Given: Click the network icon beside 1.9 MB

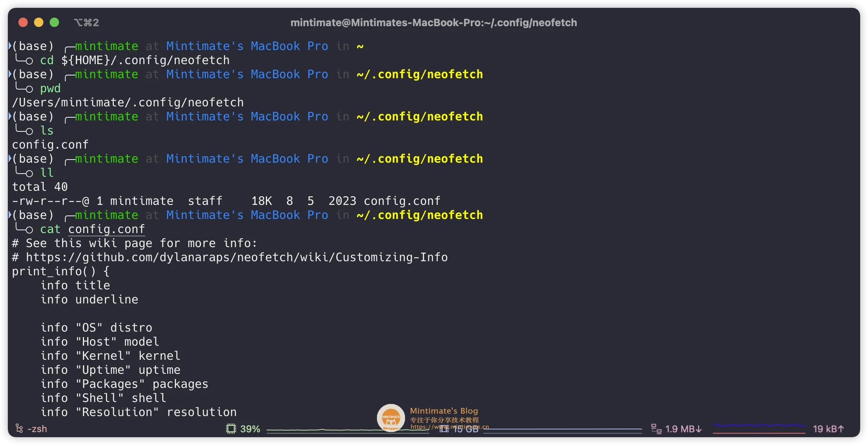Looking at the screenshot, I should (x=656, y=429).
